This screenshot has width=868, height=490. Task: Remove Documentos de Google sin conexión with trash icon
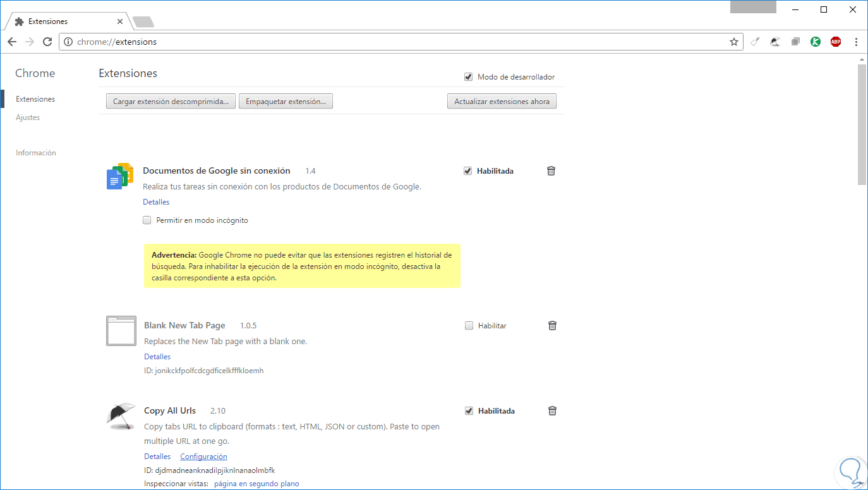(x=551, y=170)
